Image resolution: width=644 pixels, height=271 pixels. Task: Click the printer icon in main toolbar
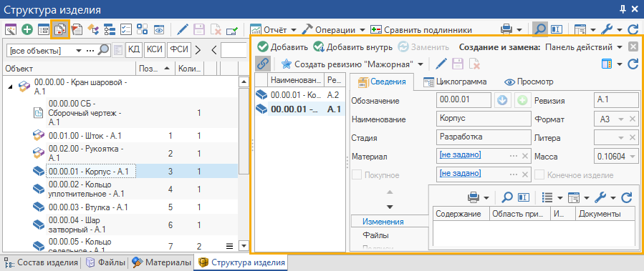pyautogui.click(x=506, y=29)
